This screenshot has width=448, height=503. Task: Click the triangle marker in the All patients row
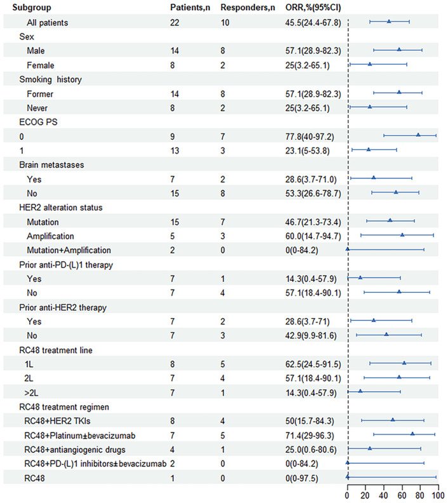[x=388, y=21]
